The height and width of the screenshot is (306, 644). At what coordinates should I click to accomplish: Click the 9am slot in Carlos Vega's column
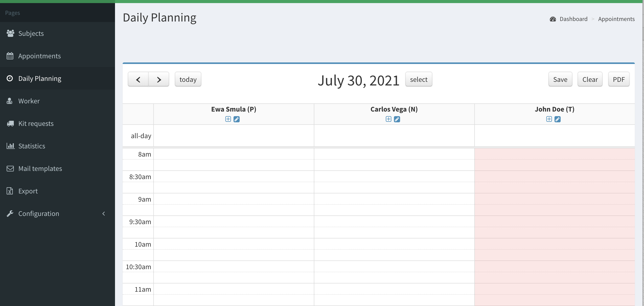[394, 199]
